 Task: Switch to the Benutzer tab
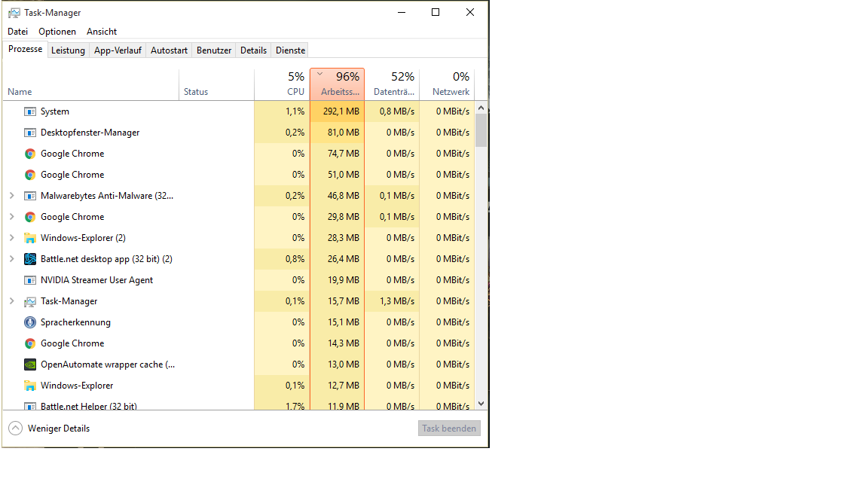214,50
